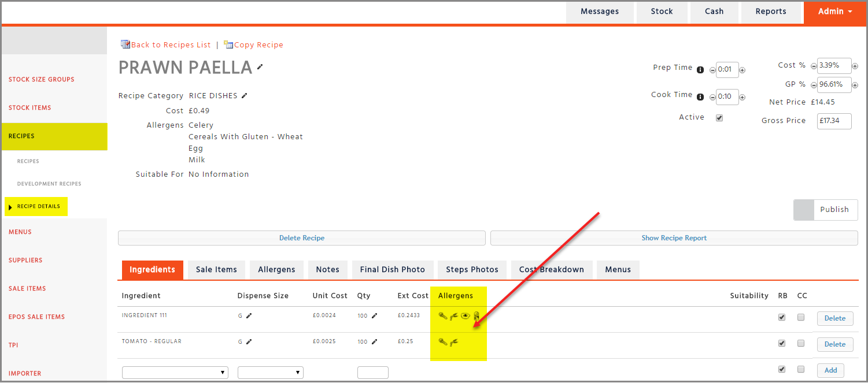Click the egg allergen icon on Ingredient 111
The height and width of the screenshot is (383, 868).
(465, 315)
